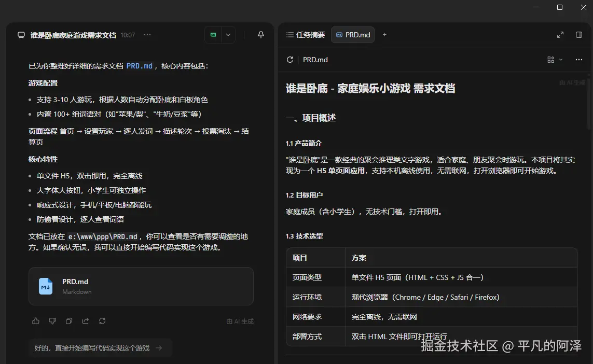593x364 pixels.
Task: Click the PRD.md filename in preview header
Action: [315, 60]
